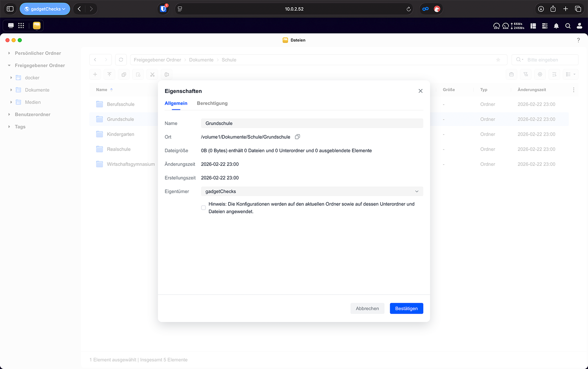Screen dimensions: 588x369
Task: Click the Bestätigen button
Action: tap(406, 309)
